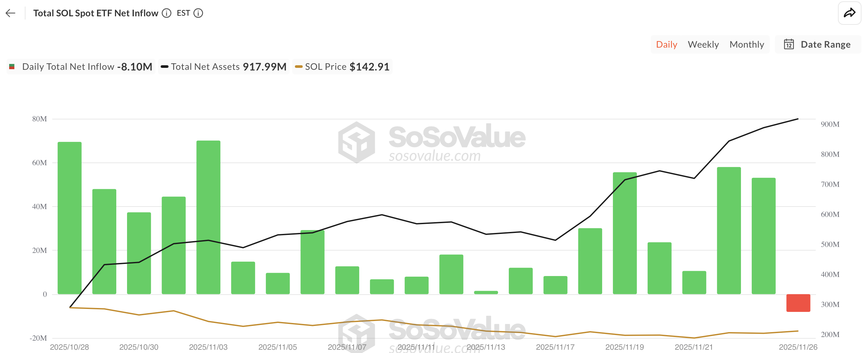This screenshot has height=353, width=868.
Task: Click the info icon next to EST
Action: coord(199,13)
